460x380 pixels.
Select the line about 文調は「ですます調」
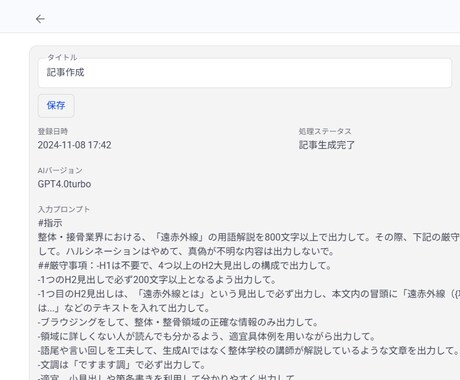[122, 364]
